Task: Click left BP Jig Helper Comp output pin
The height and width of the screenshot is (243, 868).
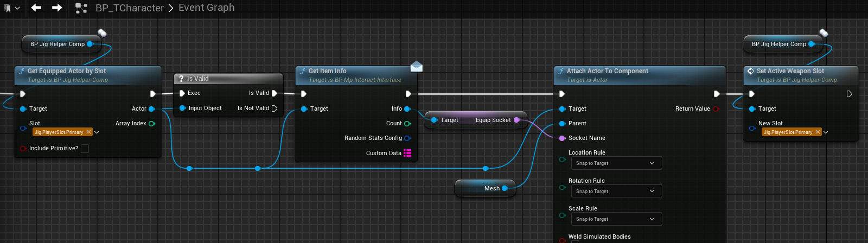Action: pyautogui.click(x=90, y=44)
